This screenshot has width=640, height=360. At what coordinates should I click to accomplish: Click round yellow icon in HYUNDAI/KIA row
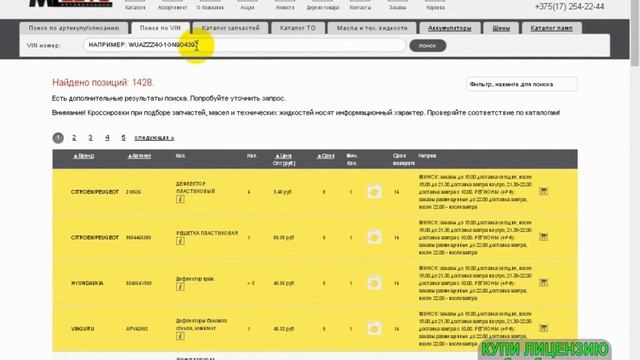tap(374, 283)
